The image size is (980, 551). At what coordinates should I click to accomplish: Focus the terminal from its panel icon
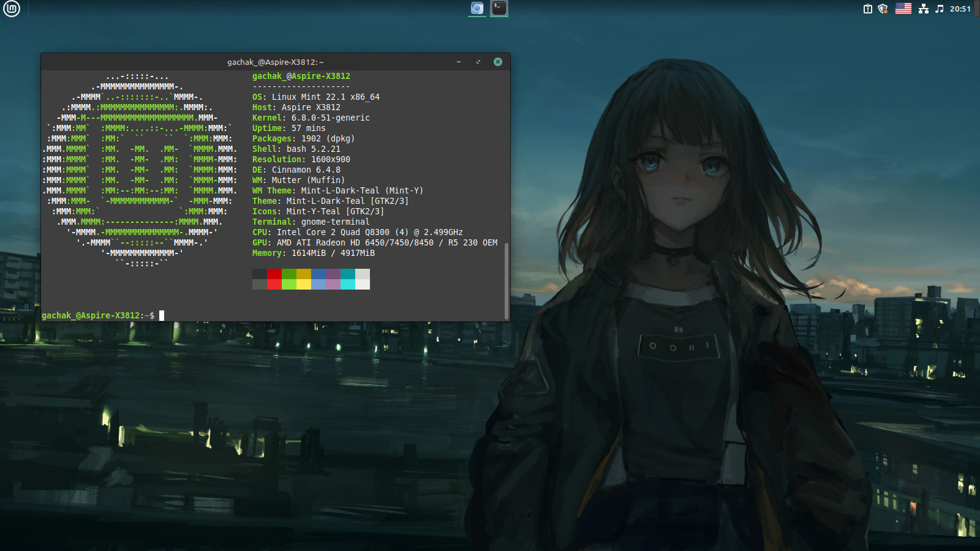coord(499,9)
